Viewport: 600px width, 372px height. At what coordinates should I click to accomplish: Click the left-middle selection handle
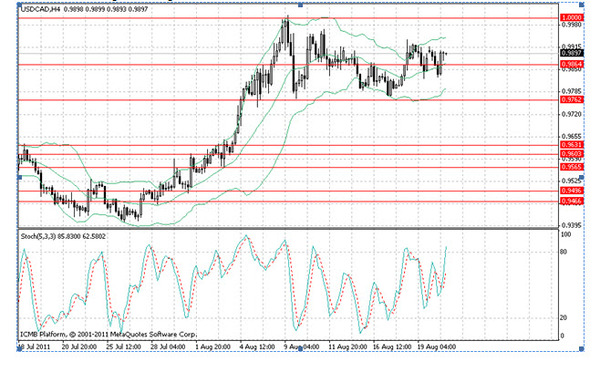pos(19,177)
